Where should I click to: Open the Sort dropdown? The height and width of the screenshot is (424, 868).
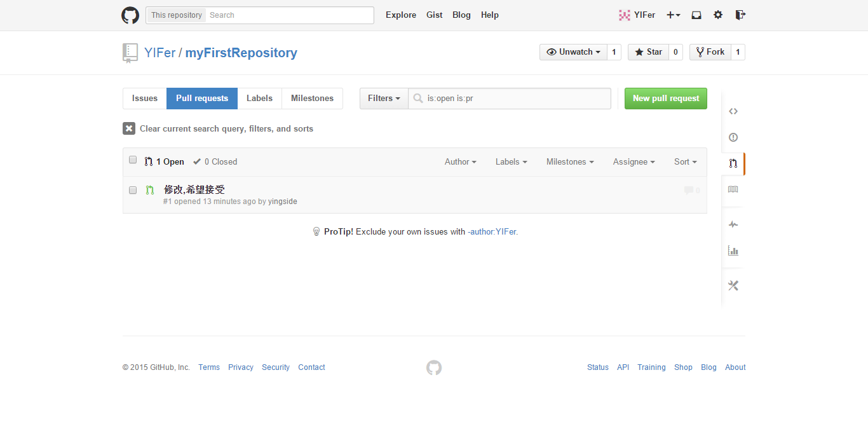(686, 162)
